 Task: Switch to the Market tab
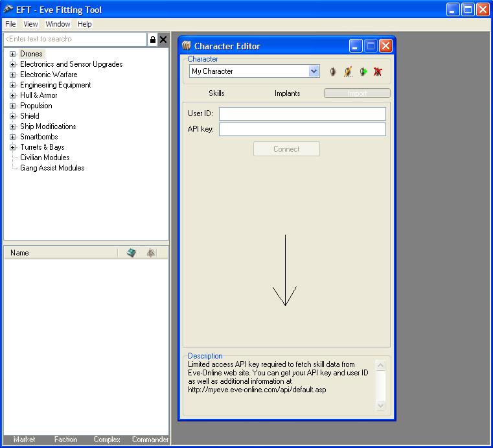click(24, 440)
